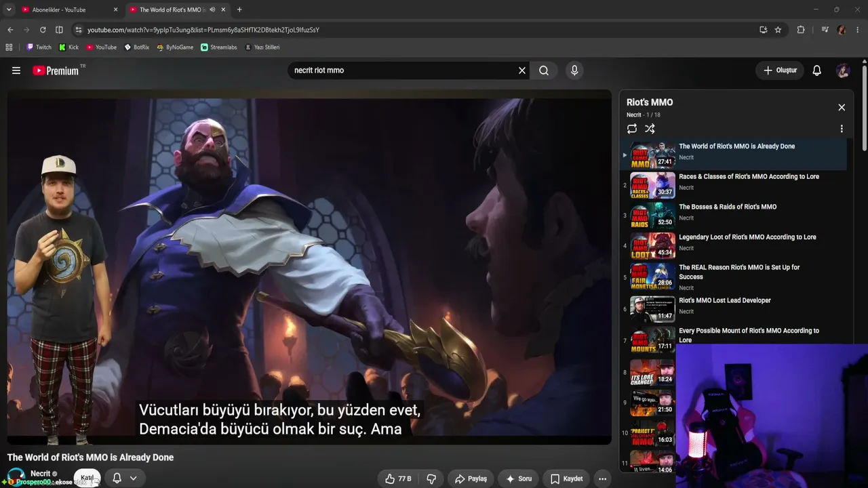Viewport: 868px width, 488px height.
Task: Close the World of Riot's MMO tab
Action: pos(223,9)
